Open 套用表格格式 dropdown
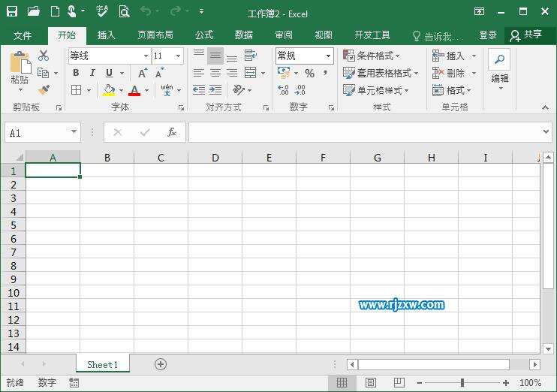This screenshot has width=557, height=392. pyautogui.click(x=381, y=73)
